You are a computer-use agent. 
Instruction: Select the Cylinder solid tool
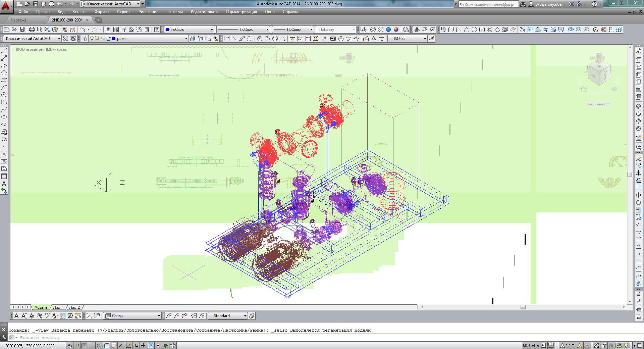click(482, 30)
